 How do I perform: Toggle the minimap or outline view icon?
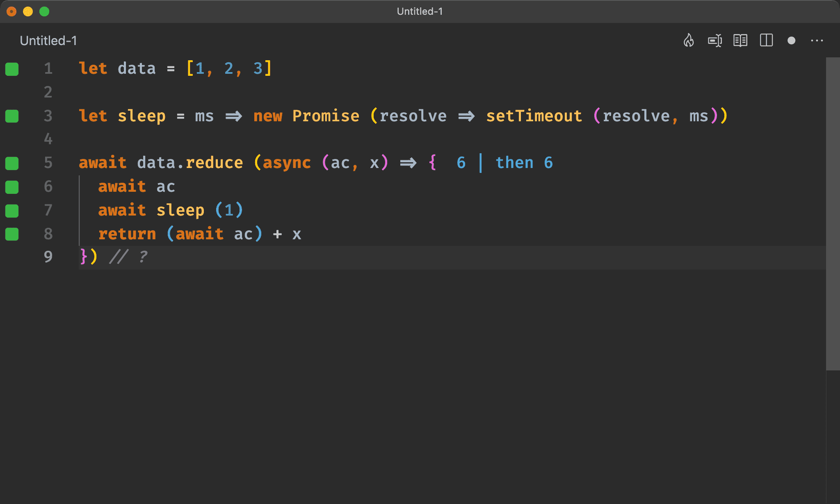pyautogui.click(x=767, y=40)
